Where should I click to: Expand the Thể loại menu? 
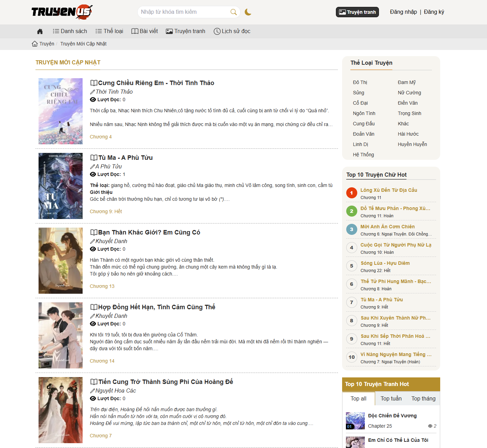click(109, 31)
